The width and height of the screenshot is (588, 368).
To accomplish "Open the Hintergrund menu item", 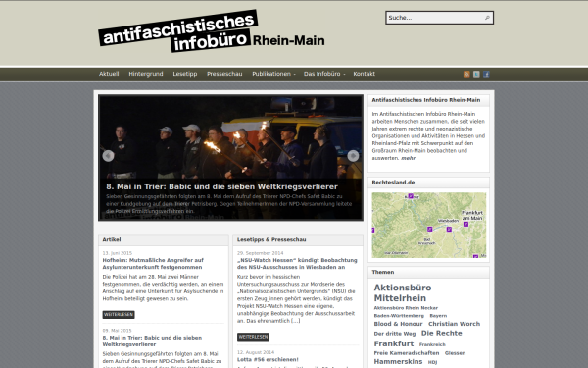I will point(146,74).
